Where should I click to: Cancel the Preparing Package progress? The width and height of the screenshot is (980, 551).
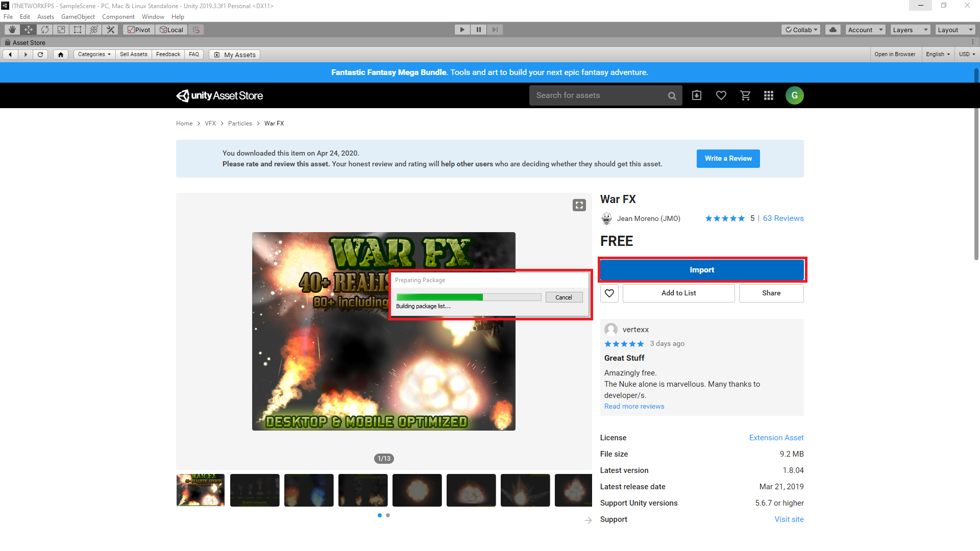(563, 297)
